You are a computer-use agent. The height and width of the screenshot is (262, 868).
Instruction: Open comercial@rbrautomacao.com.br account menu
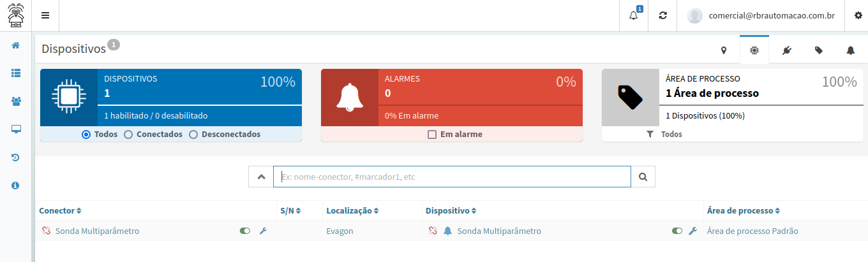(772, 15)
